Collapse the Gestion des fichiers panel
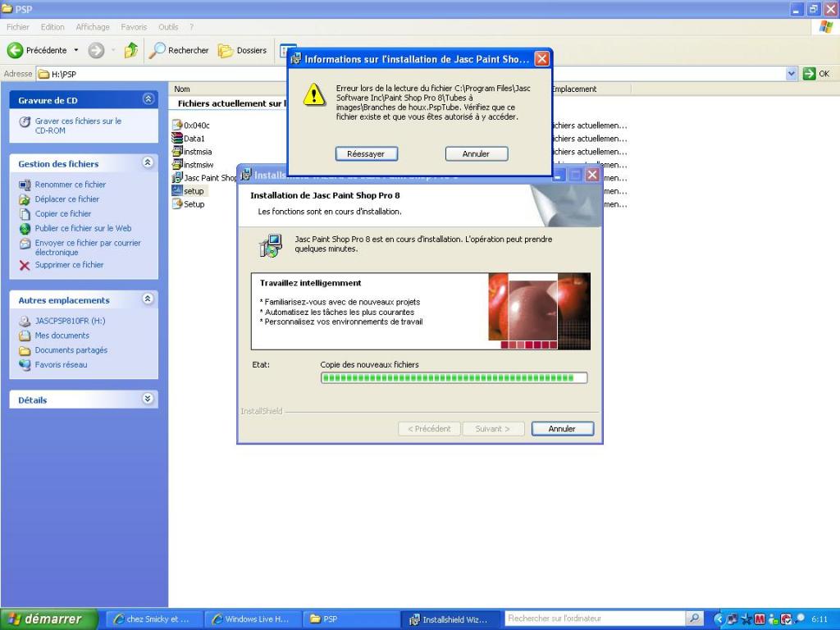The height and width of the screenshot is (630, 840). tap(148, 163)
